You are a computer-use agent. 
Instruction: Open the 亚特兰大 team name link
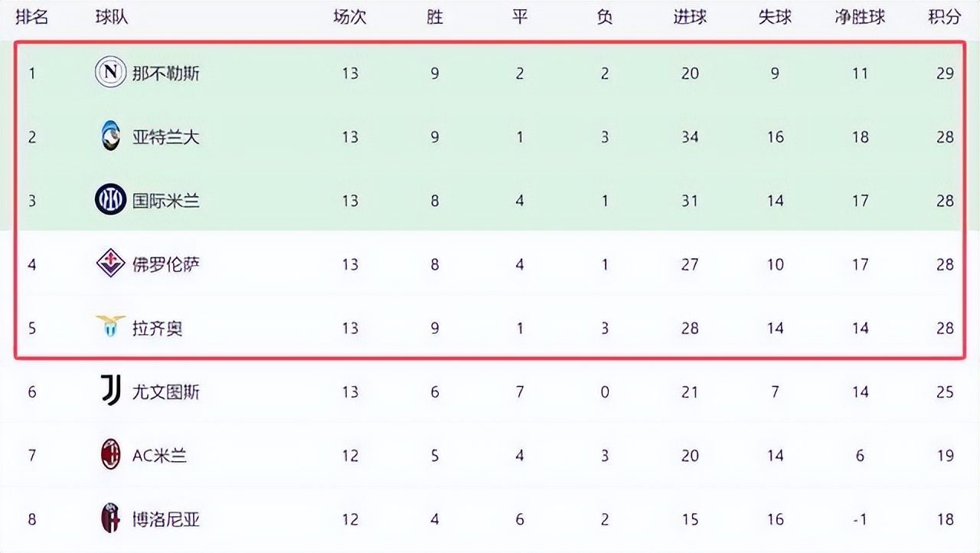click(166, 137)
